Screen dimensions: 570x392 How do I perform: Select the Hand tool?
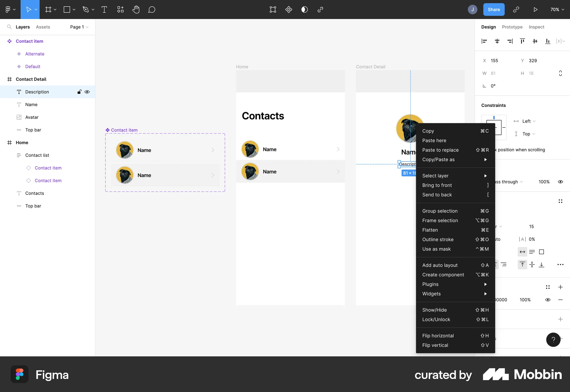(x=136, y=9)
